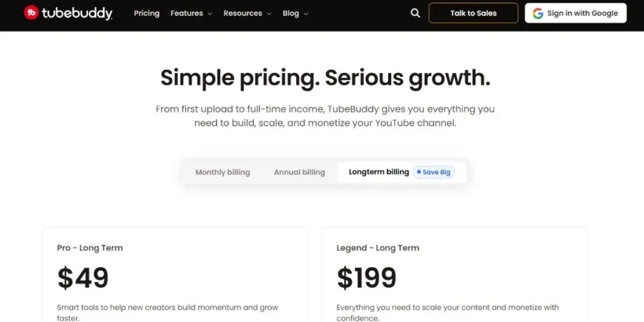
Task: Click the $199 Legend price
Action: (367, 278)
